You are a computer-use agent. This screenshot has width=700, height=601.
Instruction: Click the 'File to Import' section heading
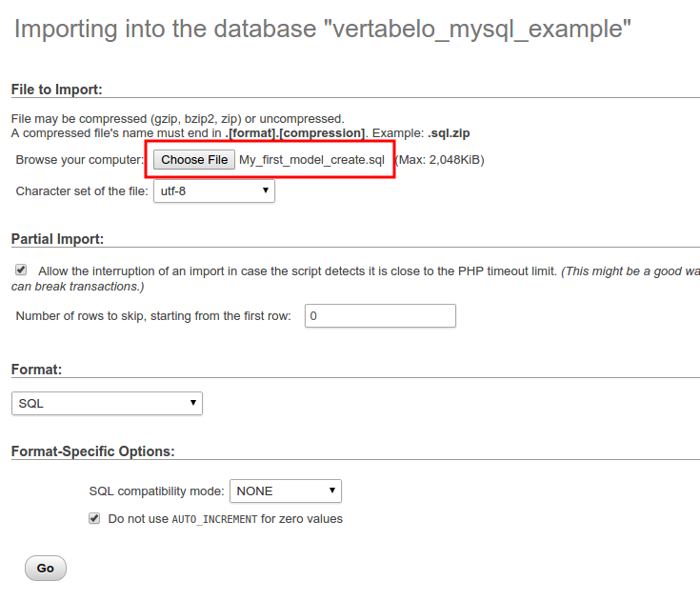(56, 90)
